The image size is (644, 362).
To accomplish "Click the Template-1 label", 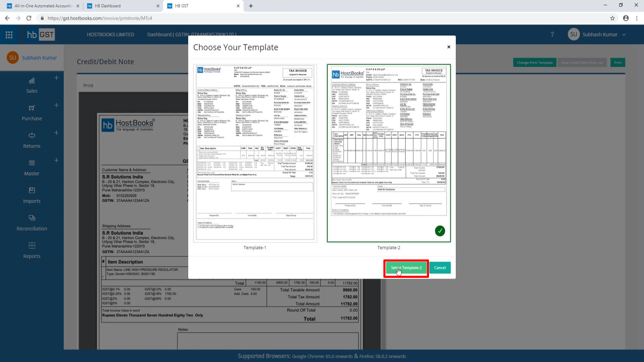I will [255, 248].
